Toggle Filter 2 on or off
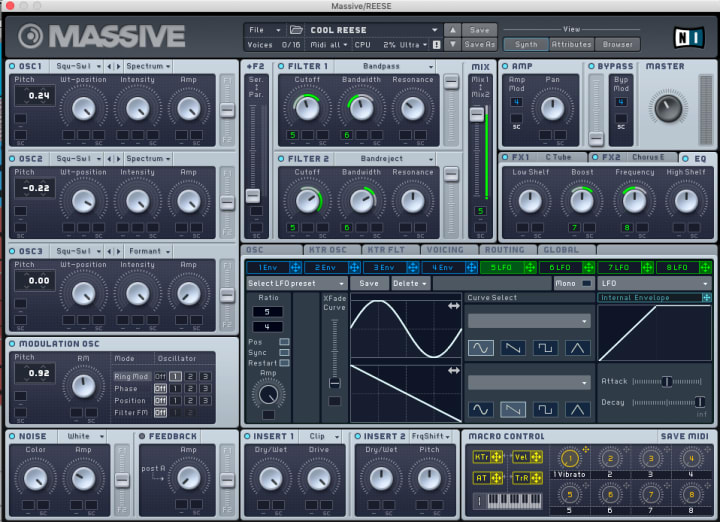This screenshot has height=522, width=720. coord(281,158)
